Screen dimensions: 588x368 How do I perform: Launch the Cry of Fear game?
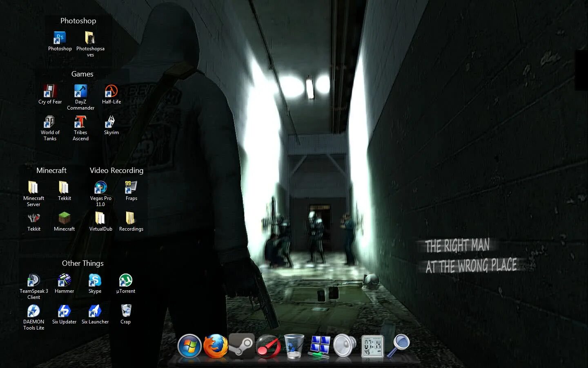coord(50,91)
